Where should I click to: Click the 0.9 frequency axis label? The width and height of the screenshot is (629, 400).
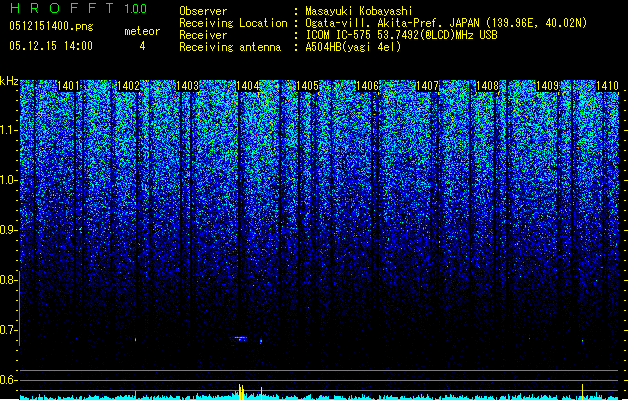(x=9, y=230)
